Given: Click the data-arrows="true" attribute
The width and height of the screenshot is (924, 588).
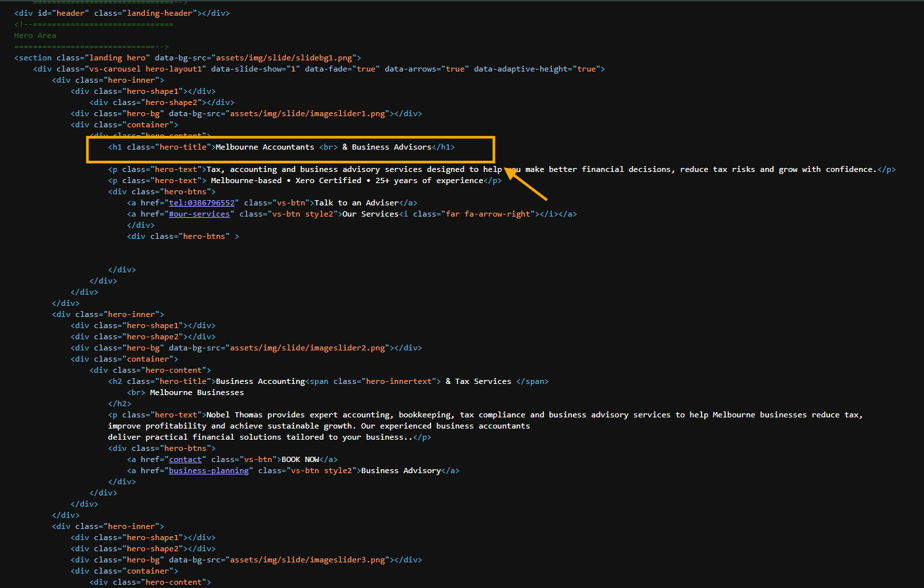Looking at the screenshot, I should [427, 69].
